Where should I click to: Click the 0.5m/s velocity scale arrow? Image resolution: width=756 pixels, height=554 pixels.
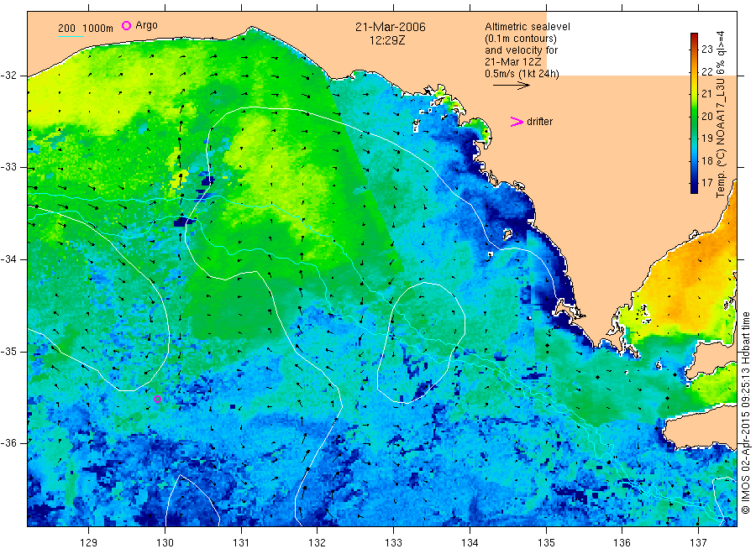pos(511,86)
